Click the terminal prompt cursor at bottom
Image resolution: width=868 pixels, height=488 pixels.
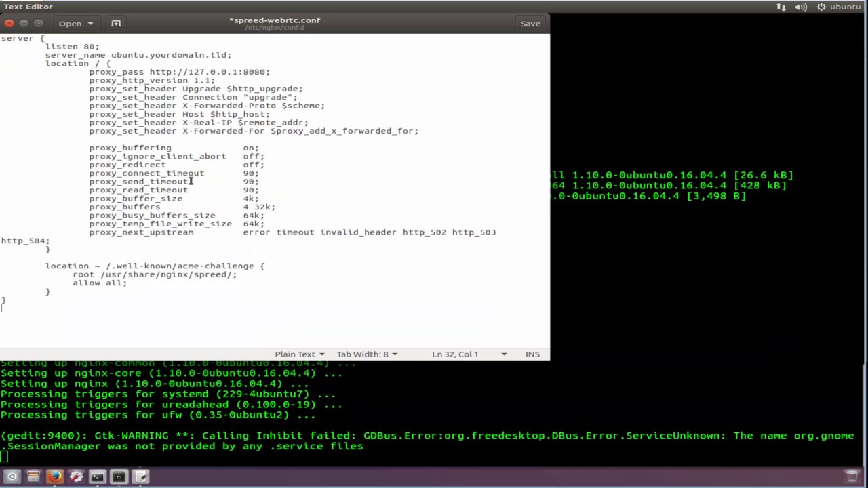pyautogui.click(x=4, y=457)
